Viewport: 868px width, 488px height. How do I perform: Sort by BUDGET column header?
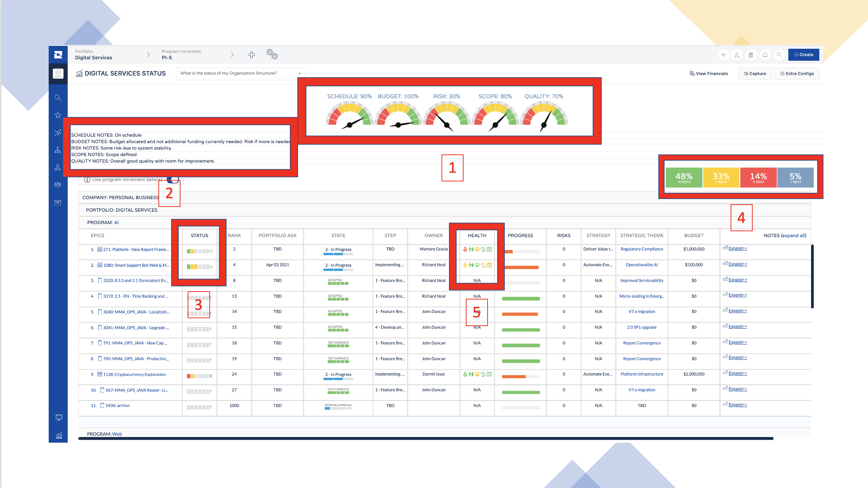pyautogui.click(x=694, y=235)
